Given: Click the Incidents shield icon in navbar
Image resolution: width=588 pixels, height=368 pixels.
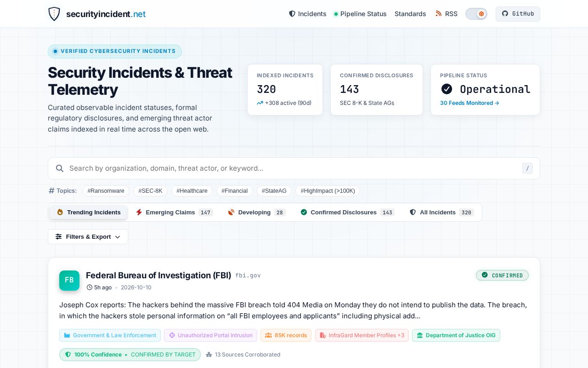Looking at the screenshot, I should (292, 14).
